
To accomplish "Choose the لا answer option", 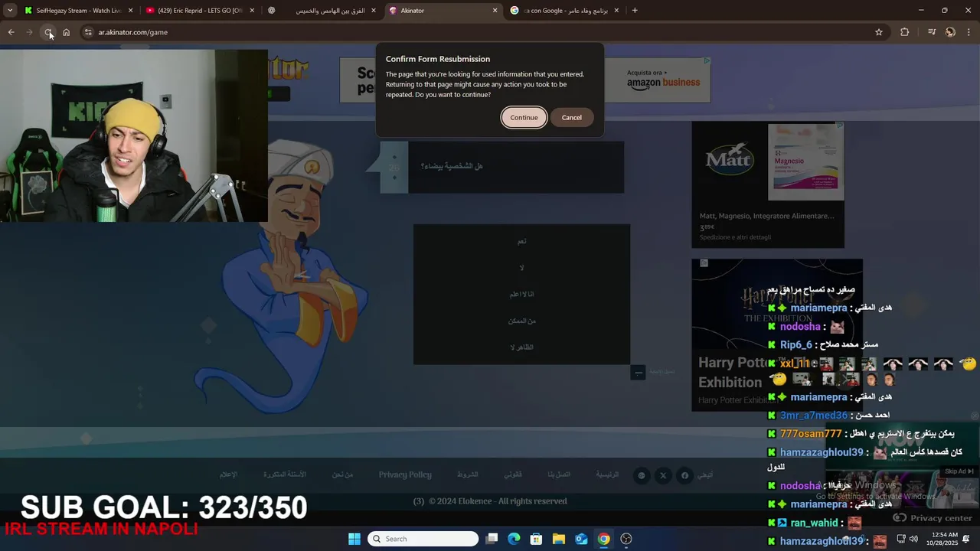I will point(521,268).
